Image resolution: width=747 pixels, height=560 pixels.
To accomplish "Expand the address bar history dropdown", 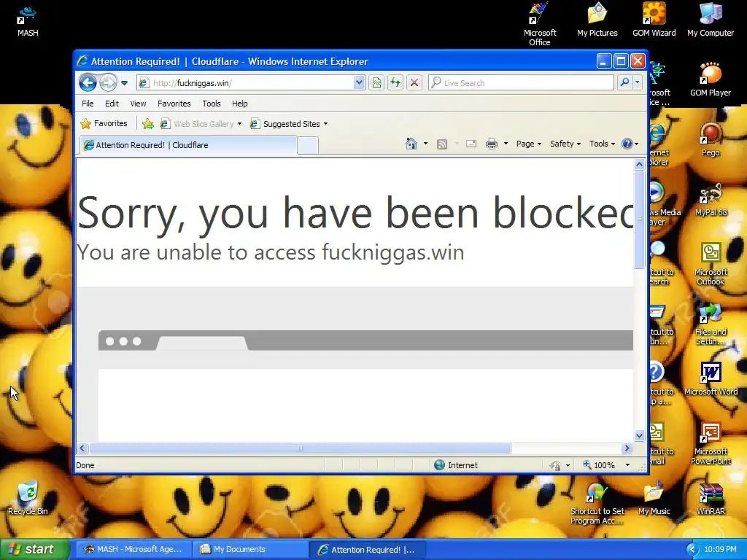I will (359, 83).
